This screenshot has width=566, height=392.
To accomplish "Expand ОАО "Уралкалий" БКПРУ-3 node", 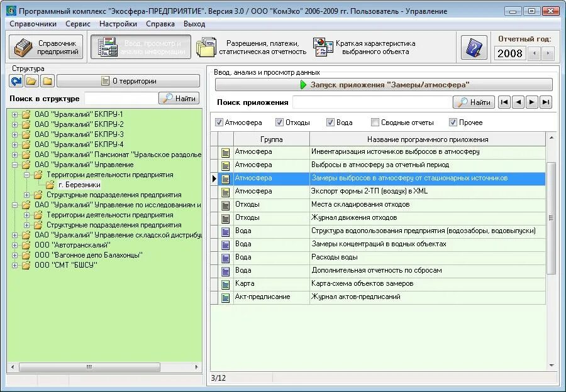I will pos(14,135).
